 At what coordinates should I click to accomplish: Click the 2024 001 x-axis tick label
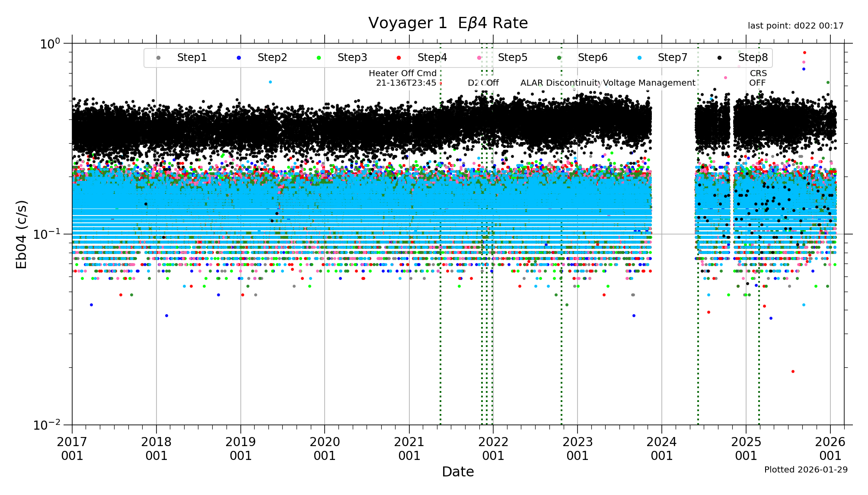coord(661,449)
